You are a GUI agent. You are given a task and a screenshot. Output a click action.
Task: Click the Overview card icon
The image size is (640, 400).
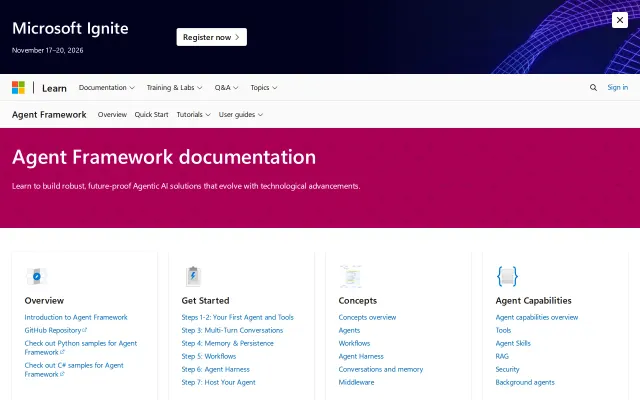pyautogui.click(x=36, y=276)
